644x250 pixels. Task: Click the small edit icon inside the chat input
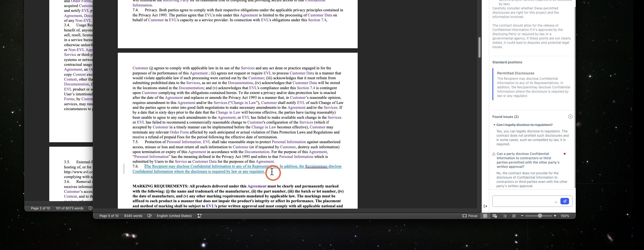point(556,202)
